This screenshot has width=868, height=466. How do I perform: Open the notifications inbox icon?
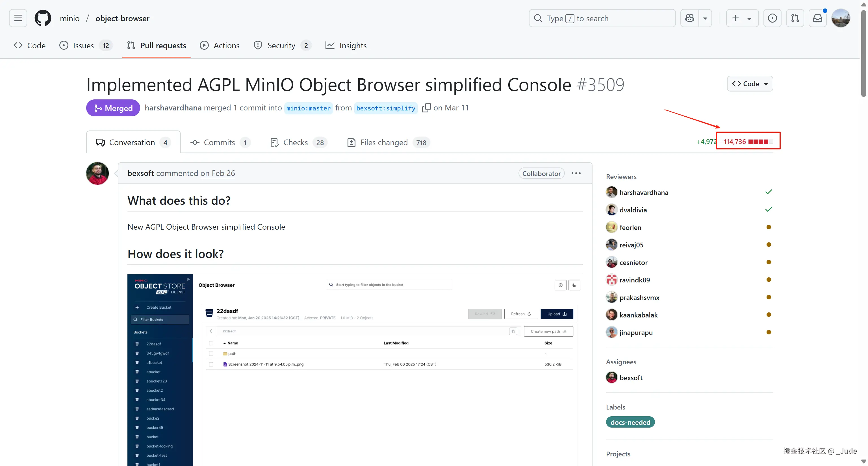coord(817,18)
